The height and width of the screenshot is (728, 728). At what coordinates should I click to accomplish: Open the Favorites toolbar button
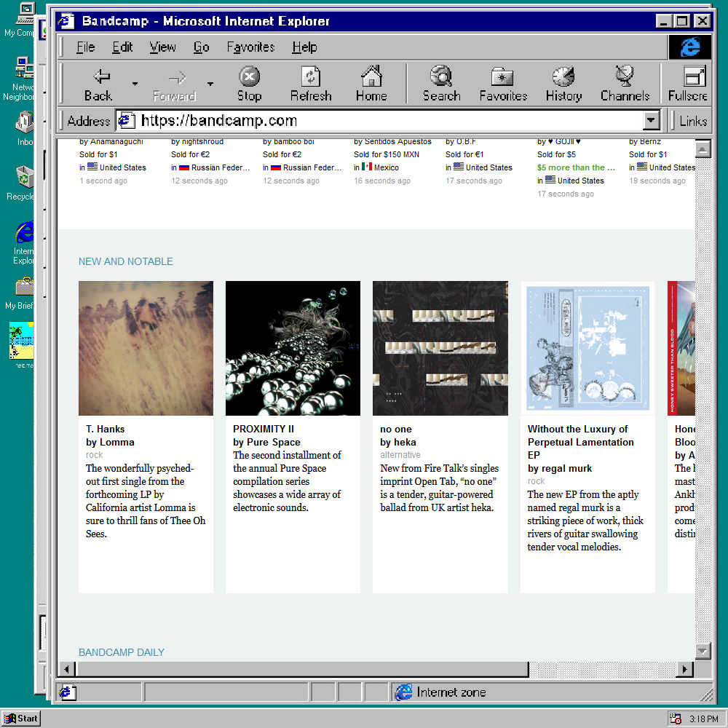pyautogui.click(x=503, y=84)
